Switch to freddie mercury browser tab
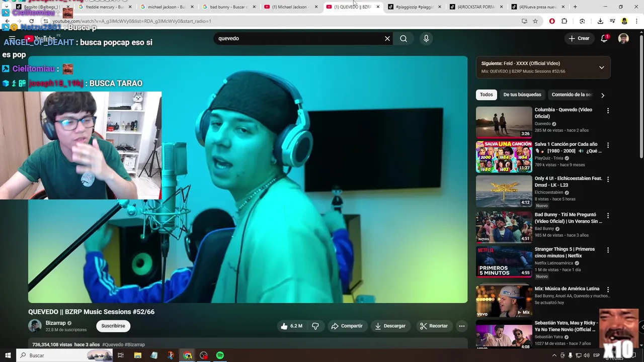The height and width of the screenshot is (362, 644). pyautogui.click(x=105, y=7)
